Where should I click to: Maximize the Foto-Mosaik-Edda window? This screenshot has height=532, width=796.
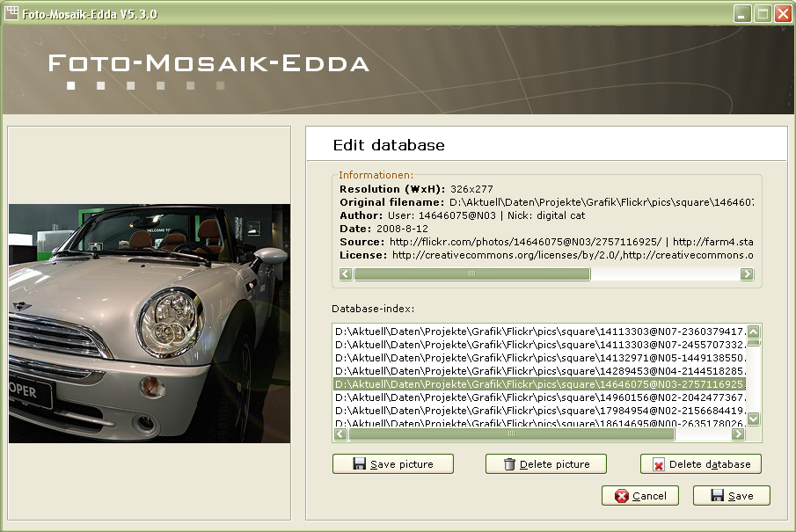point(763,13)
